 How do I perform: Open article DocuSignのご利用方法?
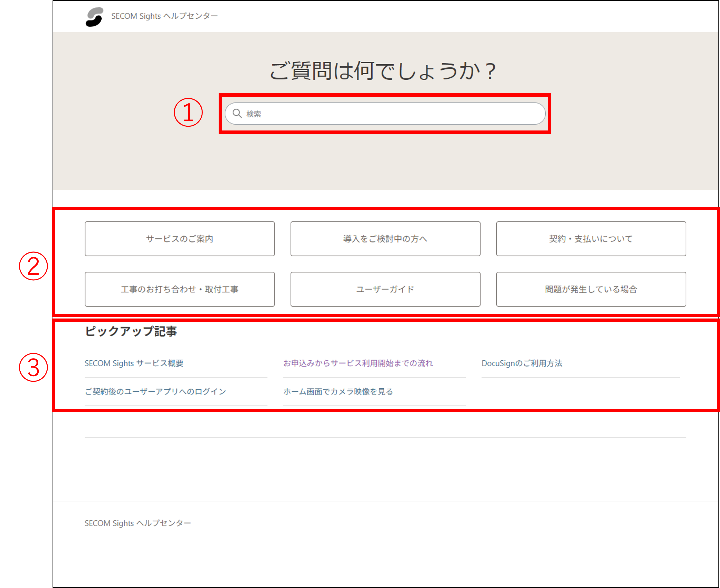pos(522,363)
